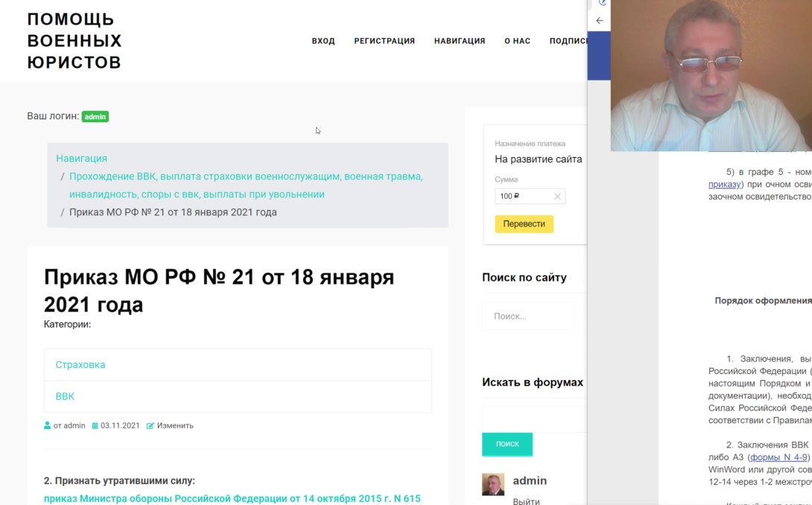Click the forum search input field

[x=534, y=419]
